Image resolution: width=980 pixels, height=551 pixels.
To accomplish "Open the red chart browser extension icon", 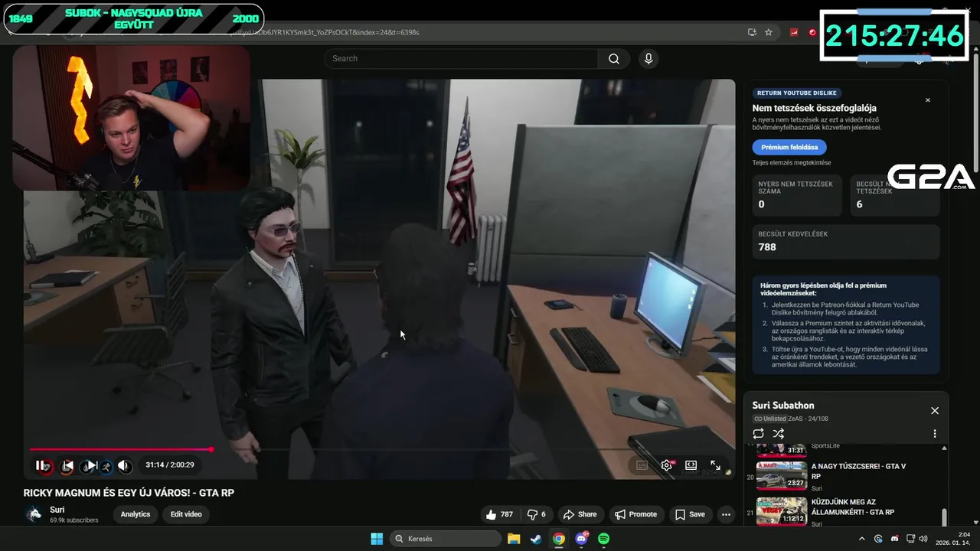I will (x=794, y=32).
